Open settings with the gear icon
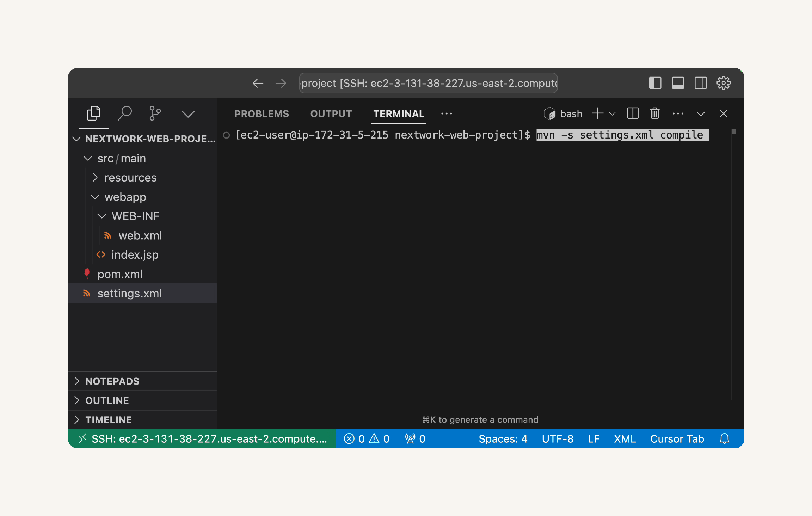This screenshot has height=516, width=812. point(724,83)
